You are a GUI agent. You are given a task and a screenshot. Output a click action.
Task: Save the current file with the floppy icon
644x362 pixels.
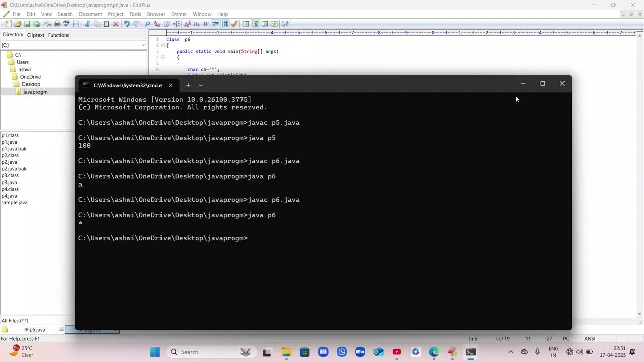click(x=27, y=24)
